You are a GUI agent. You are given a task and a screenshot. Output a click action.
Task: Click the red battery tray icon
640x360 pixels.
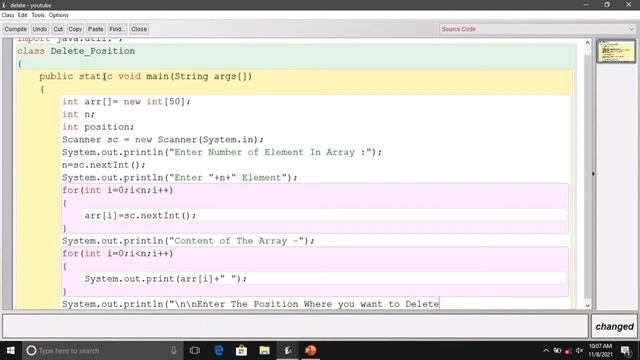[x=568, y=351]
